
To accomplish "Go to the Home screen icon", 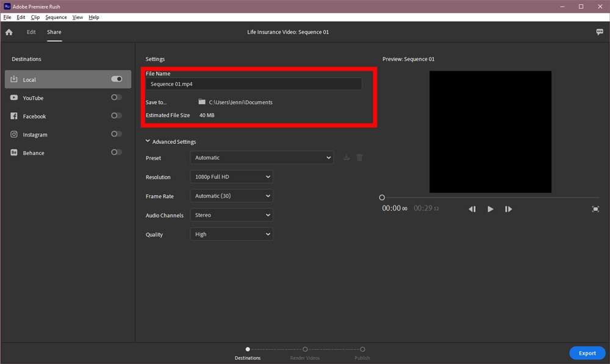I will [9, 32].
